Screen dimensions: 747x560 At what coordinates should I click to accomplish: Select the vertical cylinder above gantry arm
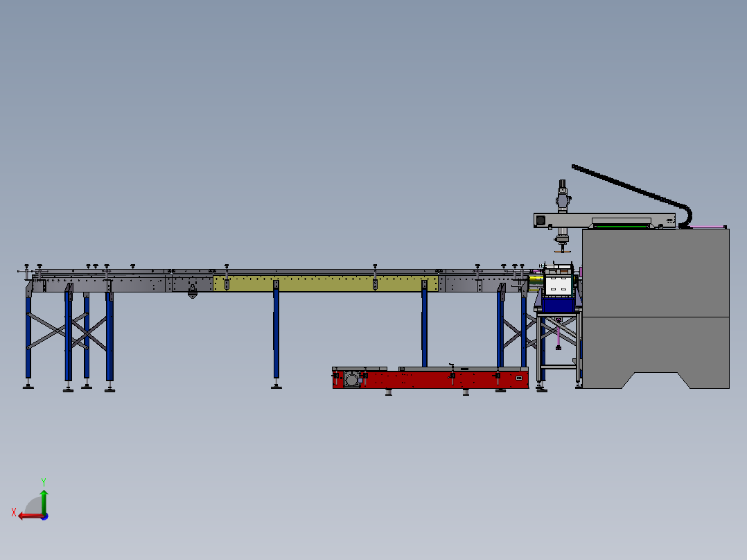[563, 196]
